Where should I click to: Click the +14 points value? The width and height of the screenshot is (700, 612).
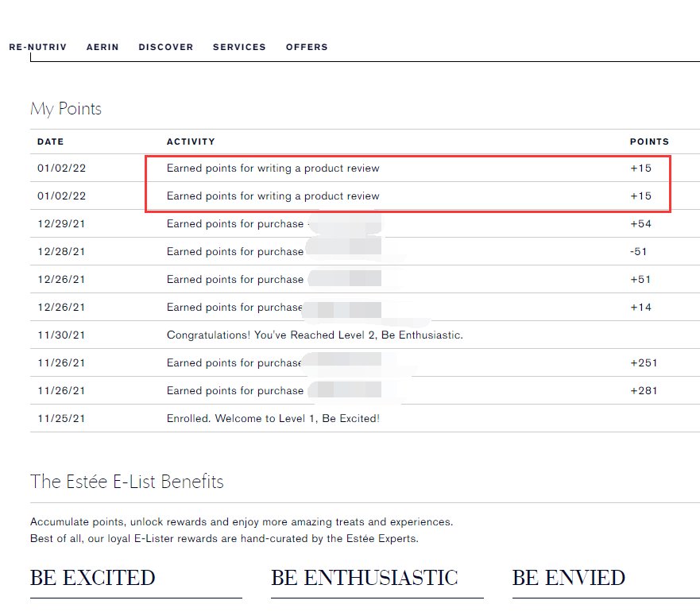[x=640, y=308]
